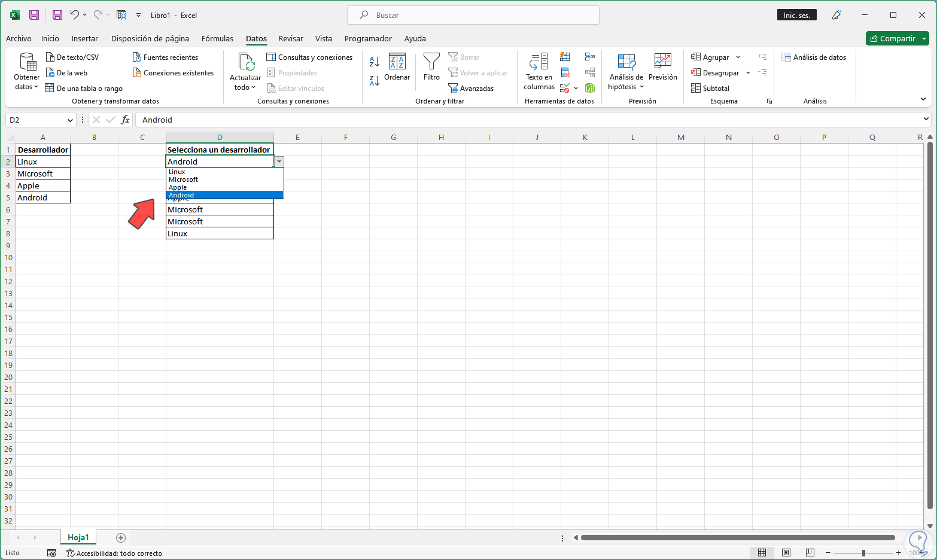Click the Undo arrow icon
937x560 pixels.
tap(75, 15)
